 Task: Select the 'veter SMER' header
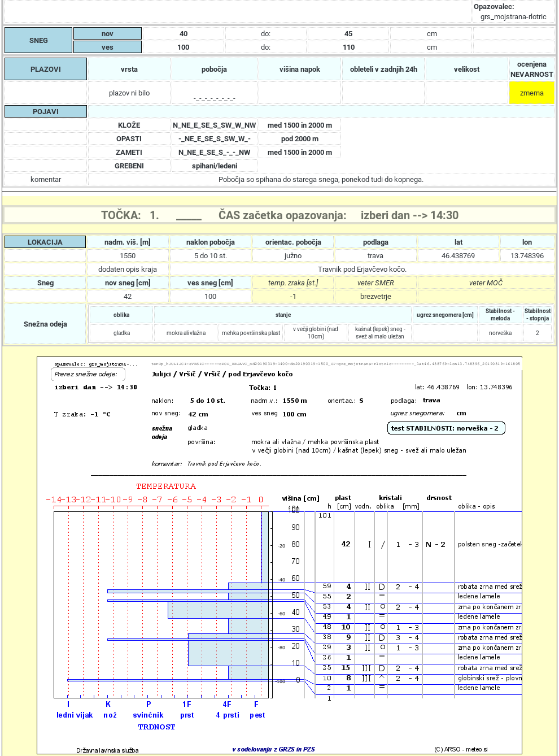pos(375,283)
